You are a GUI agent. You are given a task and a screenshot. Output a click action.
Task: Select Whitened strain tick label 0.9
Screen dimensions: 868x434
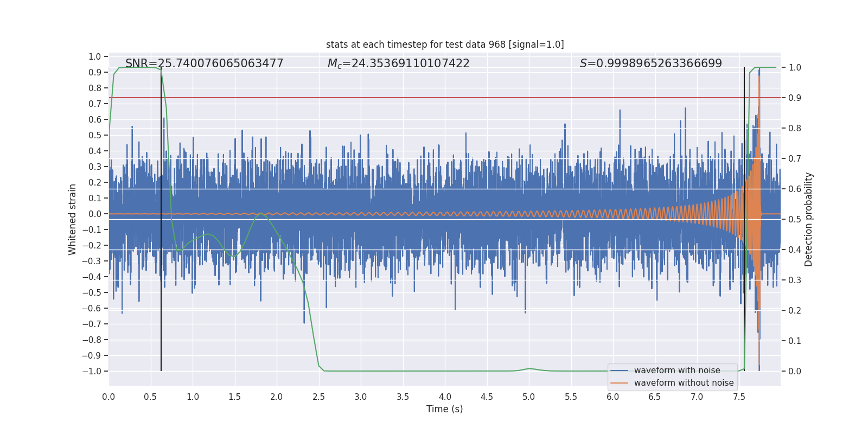[x=95, y=72]
